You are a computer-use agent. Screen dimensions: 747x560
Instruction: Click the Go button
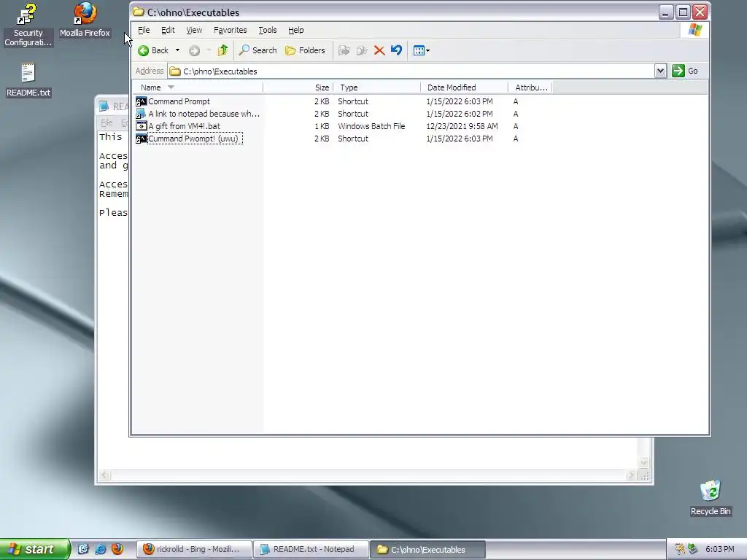coord(685,71)
